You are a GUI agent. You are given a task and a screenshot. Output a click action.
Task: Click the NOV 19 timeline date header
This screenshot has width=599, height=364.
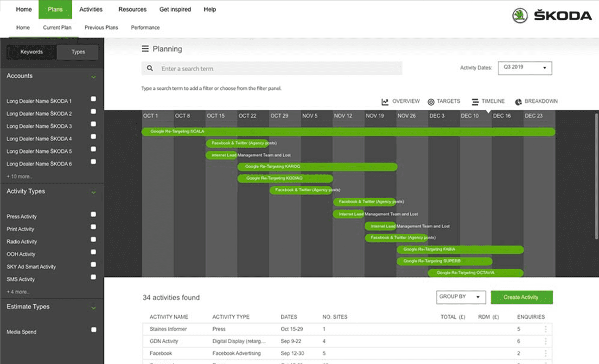(375, 116)
